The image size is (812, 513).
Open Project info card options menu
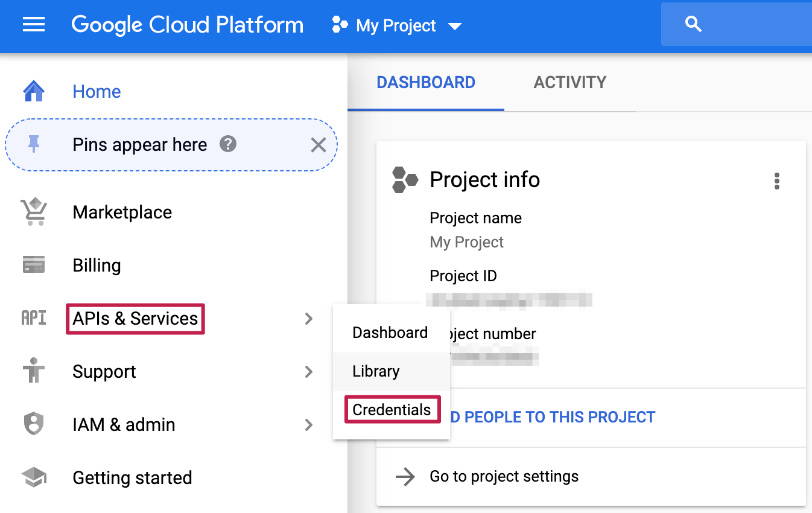(776, 181)
